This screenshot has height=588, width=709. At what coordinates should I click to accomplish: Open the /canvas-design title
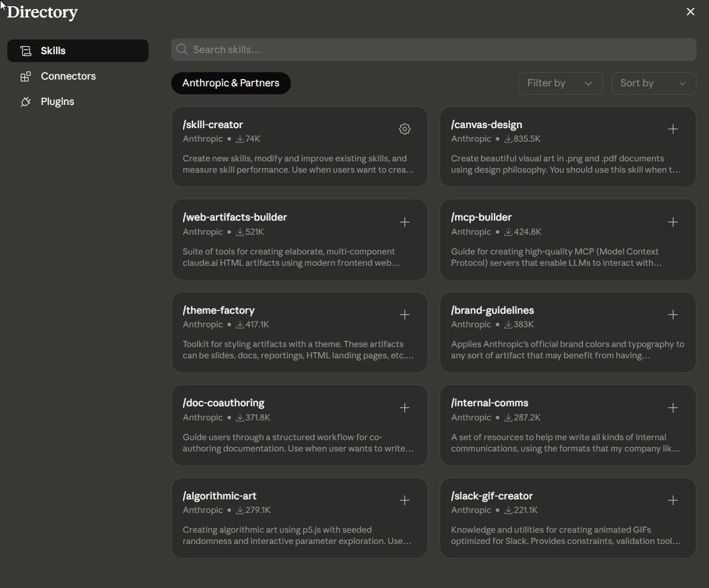click(x=487, y=125)
